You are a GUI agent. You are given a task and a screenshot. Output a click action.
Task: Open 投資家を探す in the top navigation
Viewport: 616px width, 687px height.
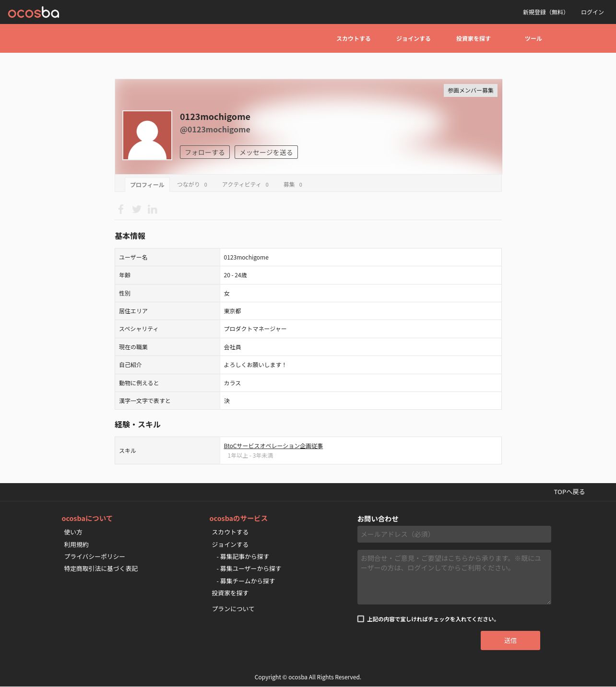474,39
